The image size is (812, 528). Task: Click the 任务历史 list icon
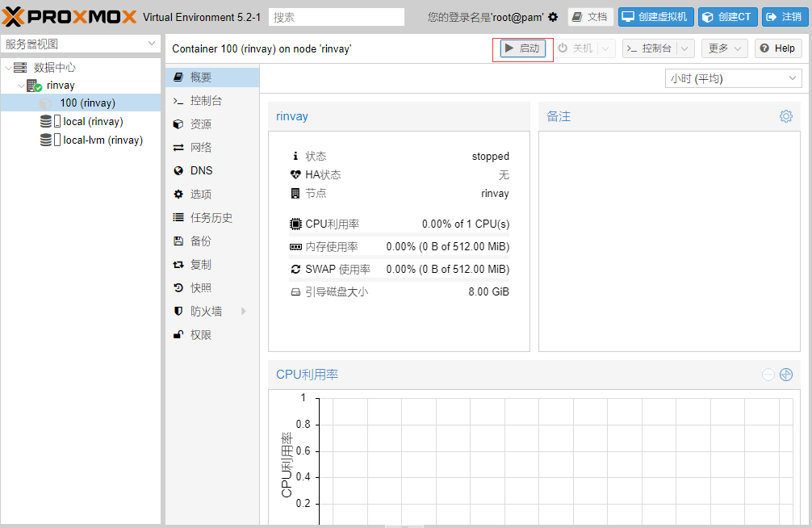(178, 218)
